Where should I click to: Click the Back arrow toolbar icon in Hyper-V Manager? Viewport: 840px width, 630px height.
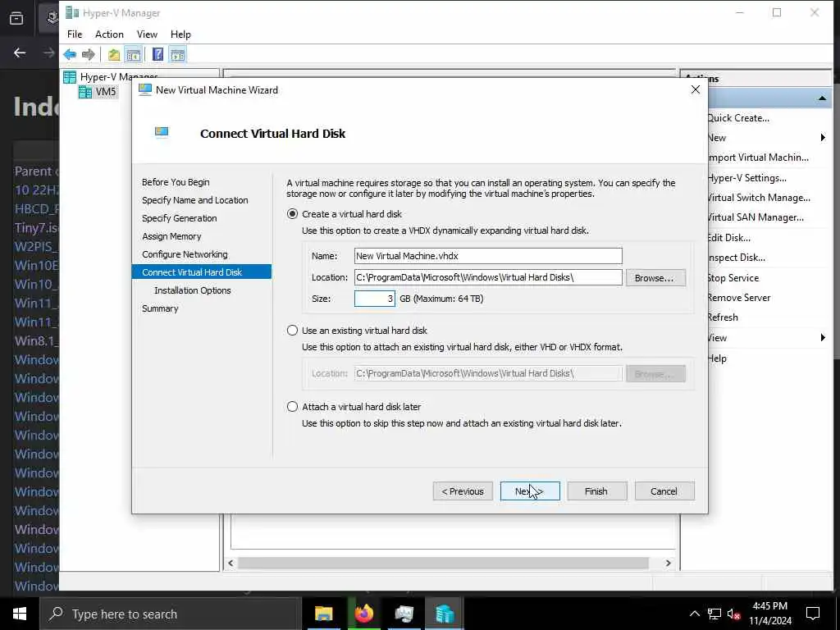coord(70,54)
